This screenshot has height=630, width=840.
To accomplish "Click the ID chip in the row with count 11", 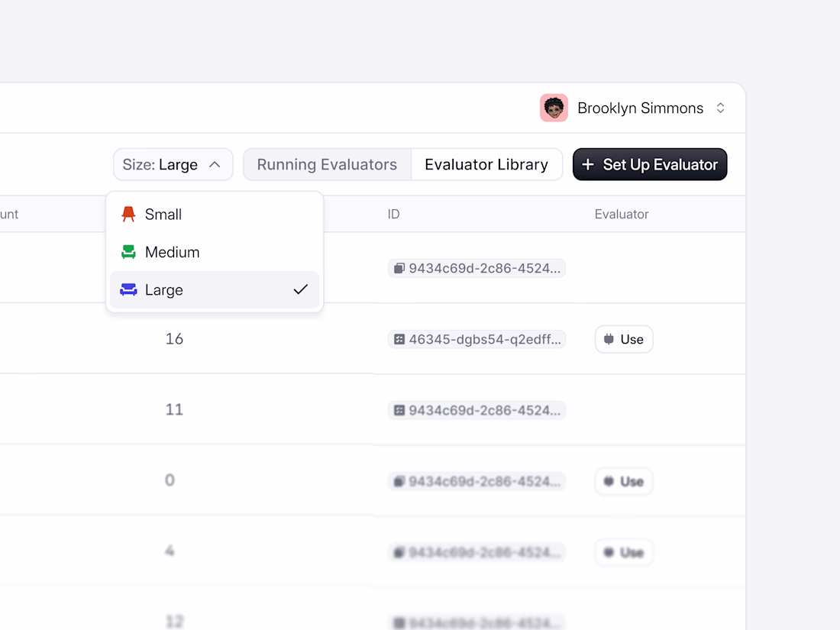I will point(477,410).
